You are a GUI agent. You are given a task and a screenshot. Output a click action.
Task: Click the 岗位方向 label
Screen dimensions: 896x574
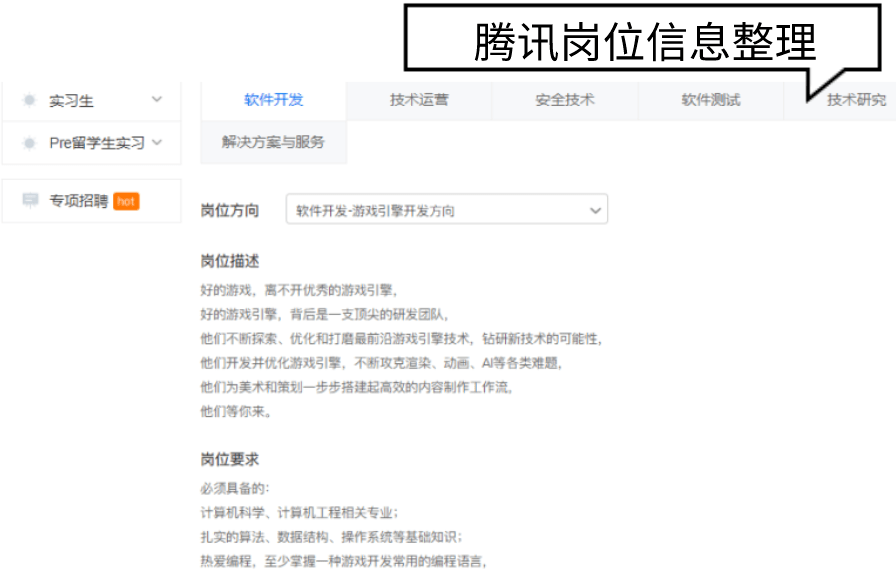(x=230, y=210)
